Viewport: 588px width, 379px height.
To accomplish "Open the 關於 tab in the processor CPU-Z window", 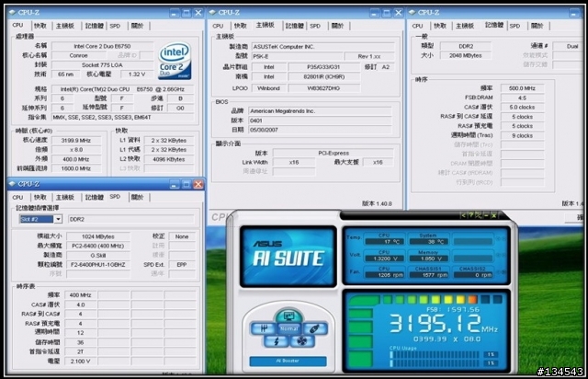I will (137, 26).
